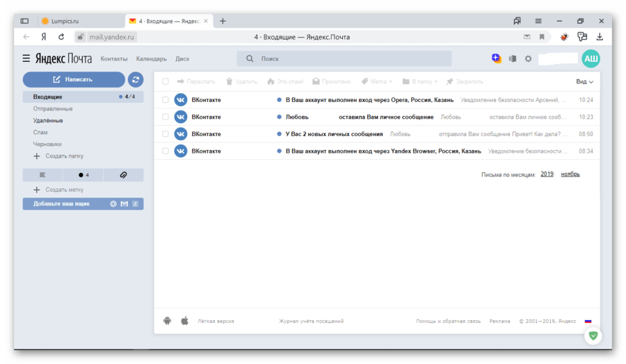Tick checkbox for the Opera login email
The image size is (626, 364).
(x=166, y=99)
